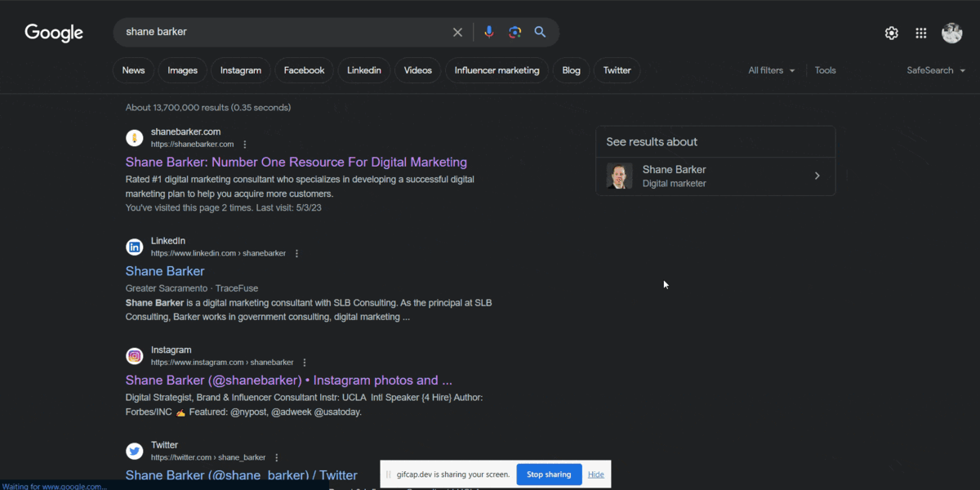Open more options for Instagram result
Image resolution: width=980 pixels, height=490 pixels.
[304, 363]
